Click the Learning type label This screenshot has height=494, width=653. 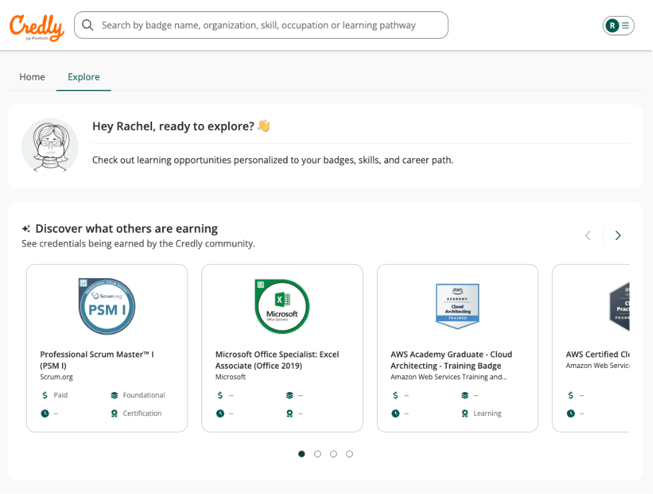[487, 414]
